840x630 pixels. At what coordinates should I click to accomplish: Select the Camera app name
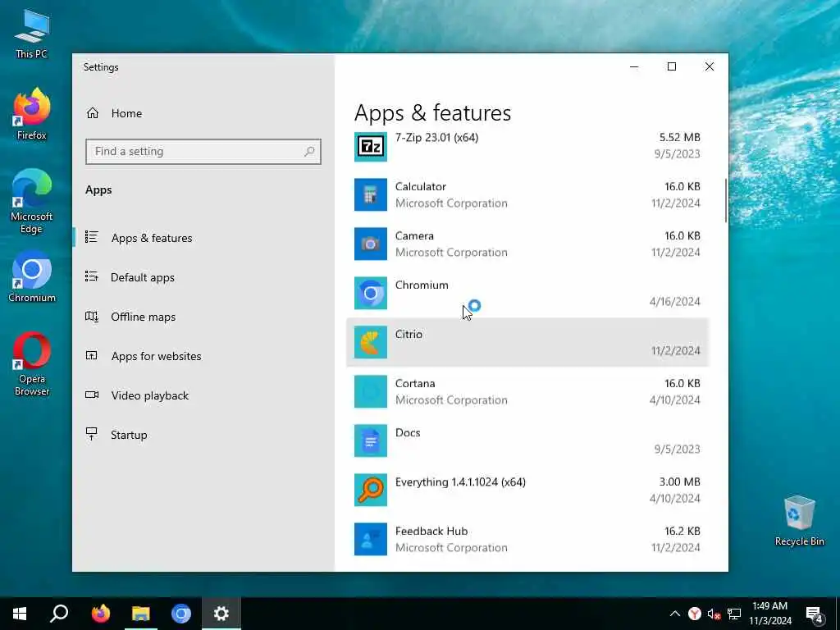click(x=414, y=235)
